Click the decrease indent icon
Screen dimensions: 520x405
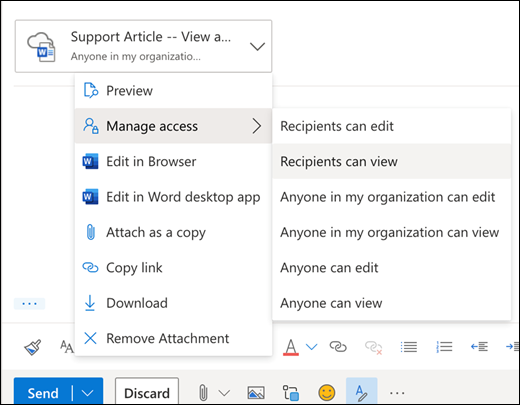[x=479, y=347]
